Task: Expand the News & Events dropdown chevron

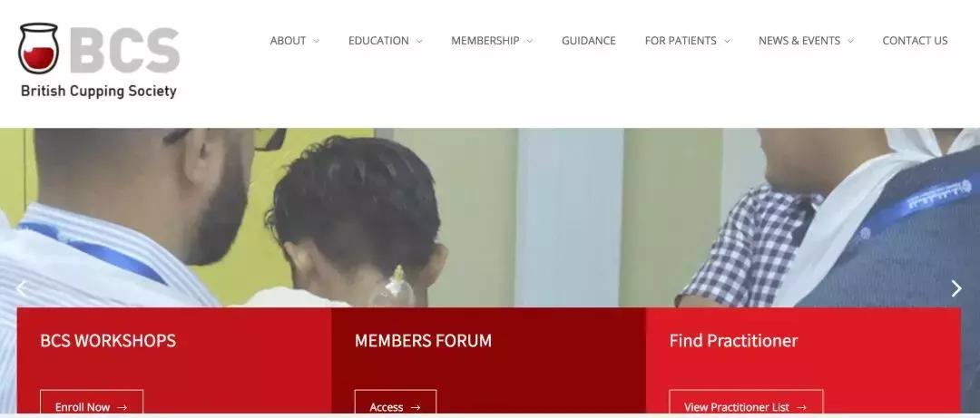Action: pyautogui.click(x=850, y=41)
